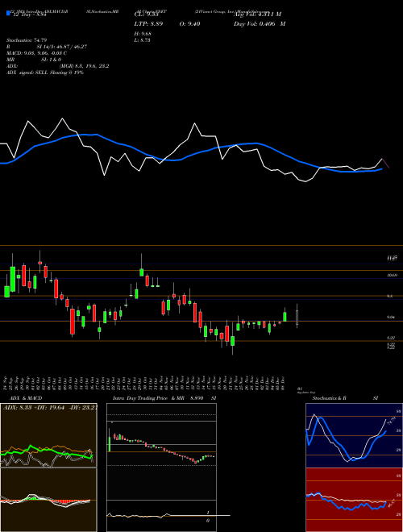The image size is (403, 532).
Task: Click the blue Stochastics chart panel
Action: click(354, 435)
